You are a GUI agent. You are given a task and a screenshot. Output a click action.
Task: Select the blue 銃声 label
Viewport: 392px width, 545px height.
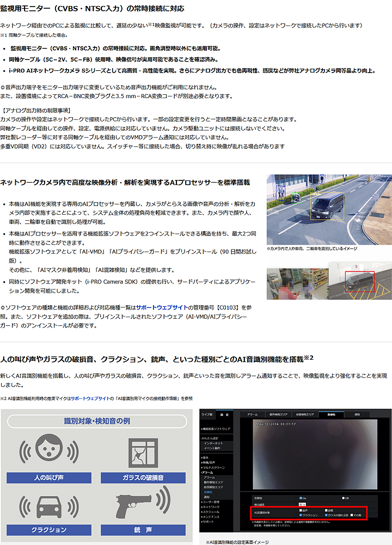click(x=143, y=530)
